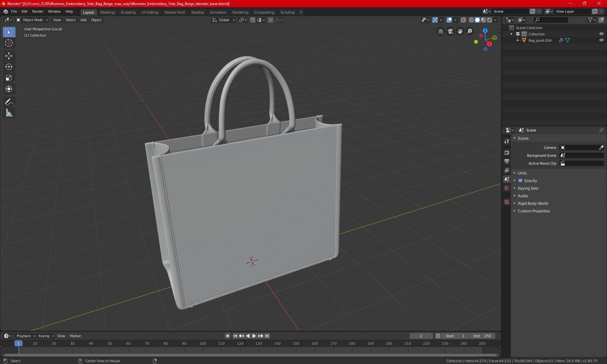Select the Measure tool
This screenshot has width=607, height=364.
point(9,113)
